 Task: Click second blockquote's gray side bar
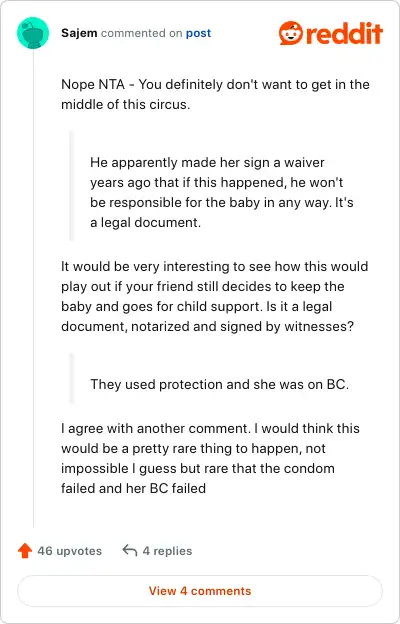pyautogui.click(x=71, y=378)
